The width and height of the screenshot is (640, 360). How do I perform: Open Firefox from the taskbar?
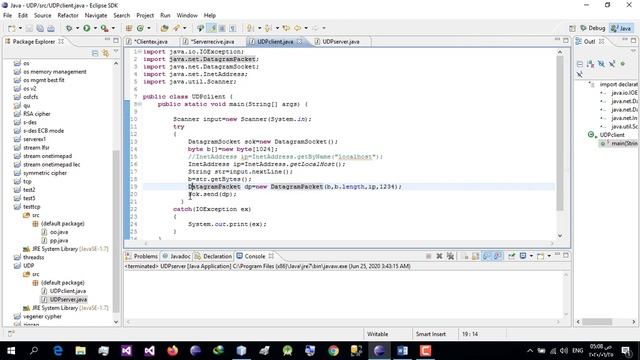coord(173,351)
